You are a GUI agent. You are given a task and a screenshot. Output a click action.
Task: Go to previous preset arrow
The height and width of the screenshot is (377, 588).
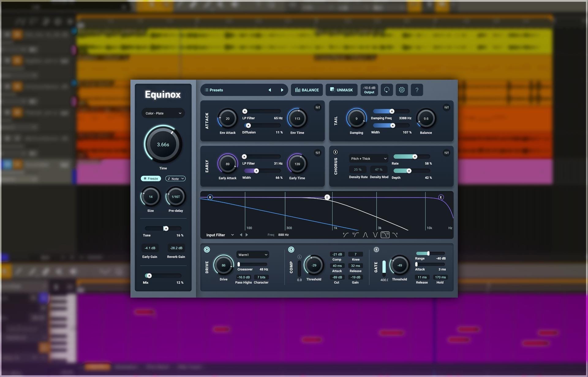269,90
